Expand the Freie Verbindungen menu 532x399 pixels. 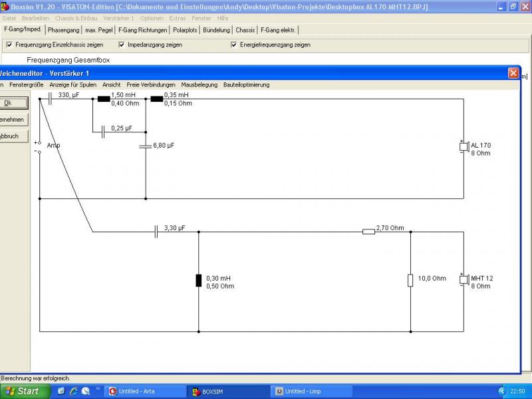click(x=151, y=85)
